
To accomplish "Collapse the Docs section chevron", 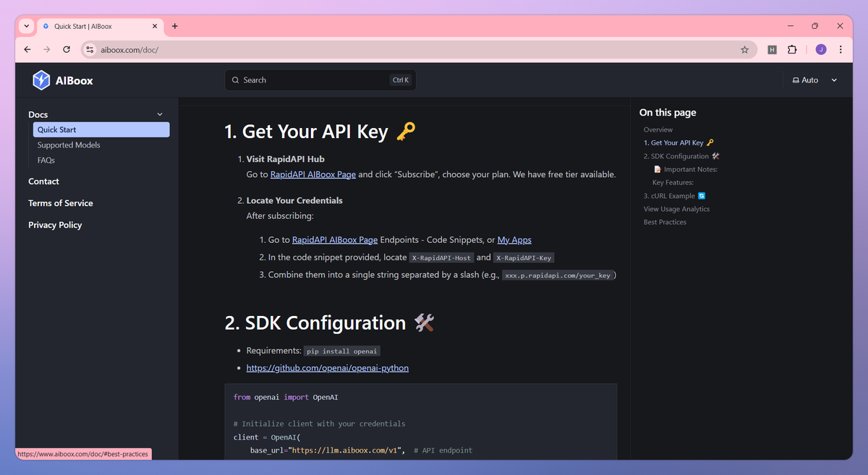I will pyautogui.click(x=160, y=115).
